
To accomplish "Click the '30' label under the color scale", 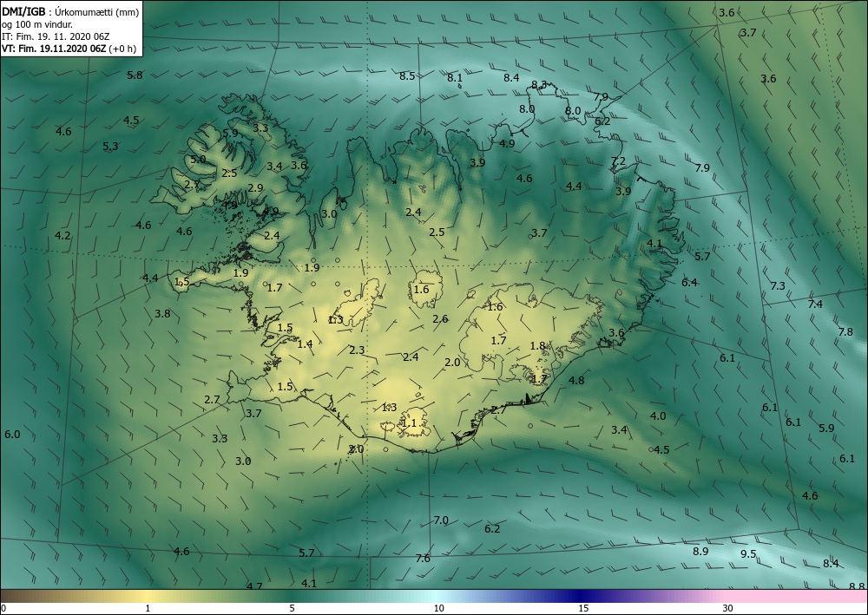I will pos(728,609).
